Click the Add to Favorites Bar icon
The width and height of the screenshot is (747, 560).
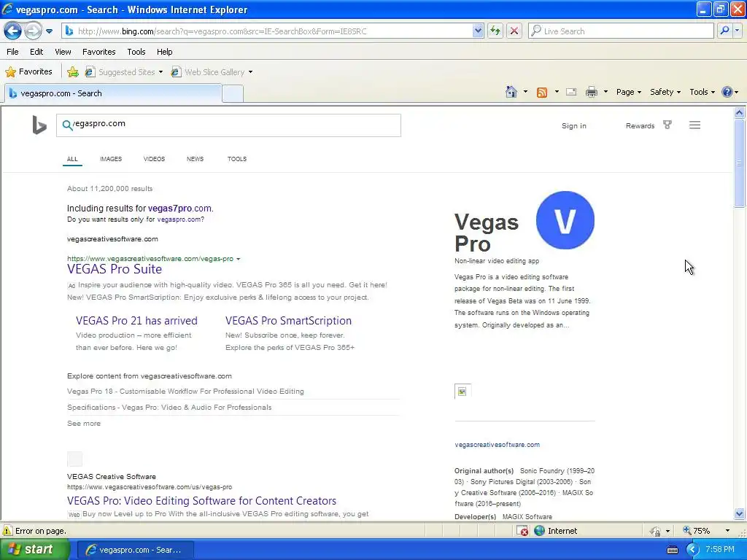[73, 72]
